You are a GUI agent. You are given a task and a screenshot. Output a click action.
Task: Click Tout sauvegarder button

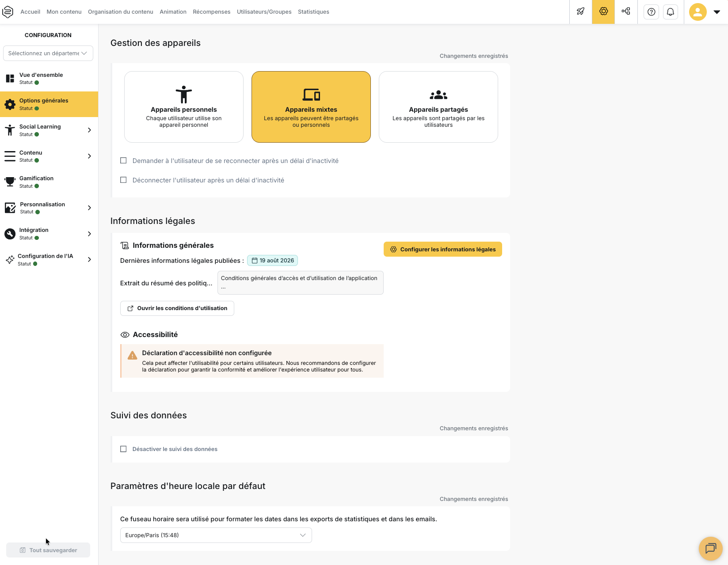click(48, 550)
